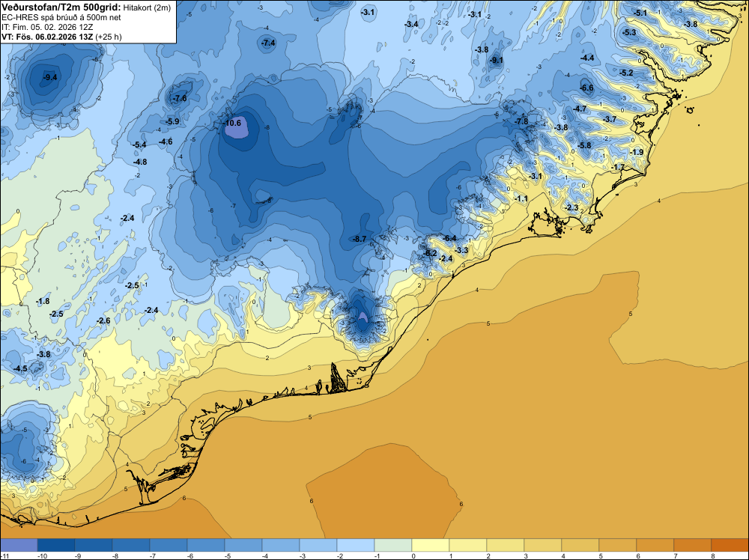Select the -6.4 temperature label
The height and width of the screenshot is (560, 749).
(x=449, y=239)
